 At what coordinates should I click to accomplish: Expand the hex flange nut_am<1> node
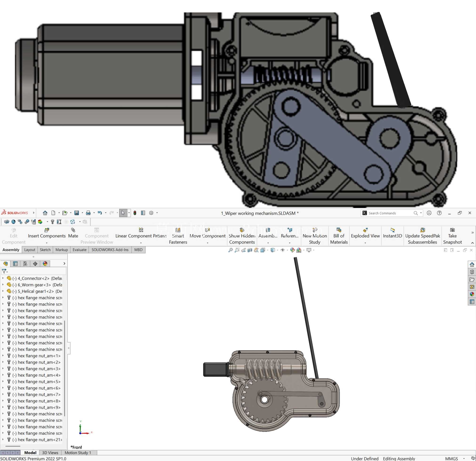(x=3, y=356)
